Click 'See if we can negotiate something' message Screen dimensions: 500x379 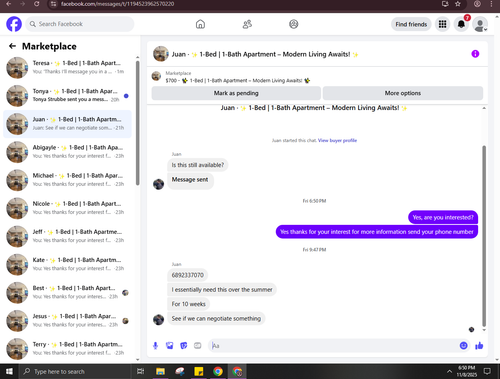point(216,319)
